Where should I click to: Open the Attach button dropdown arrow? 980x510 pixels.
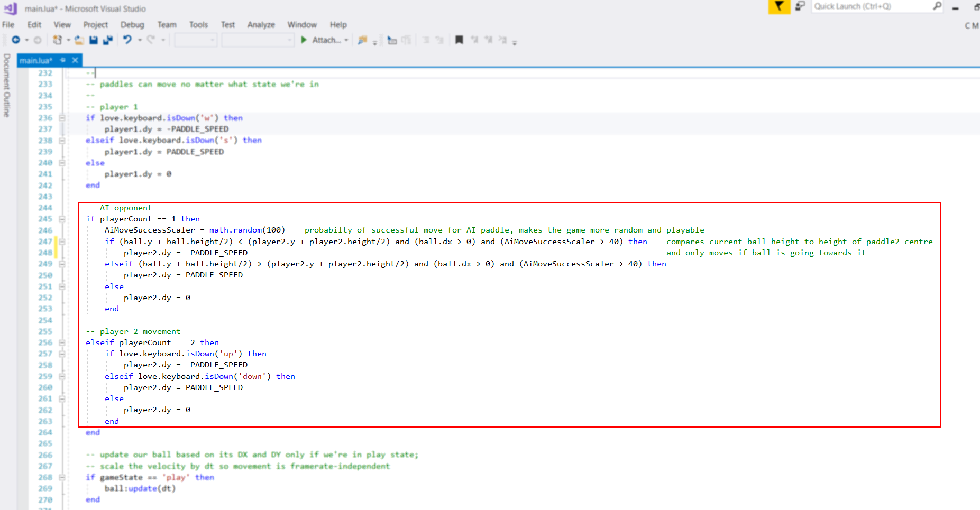click(346, 40)
